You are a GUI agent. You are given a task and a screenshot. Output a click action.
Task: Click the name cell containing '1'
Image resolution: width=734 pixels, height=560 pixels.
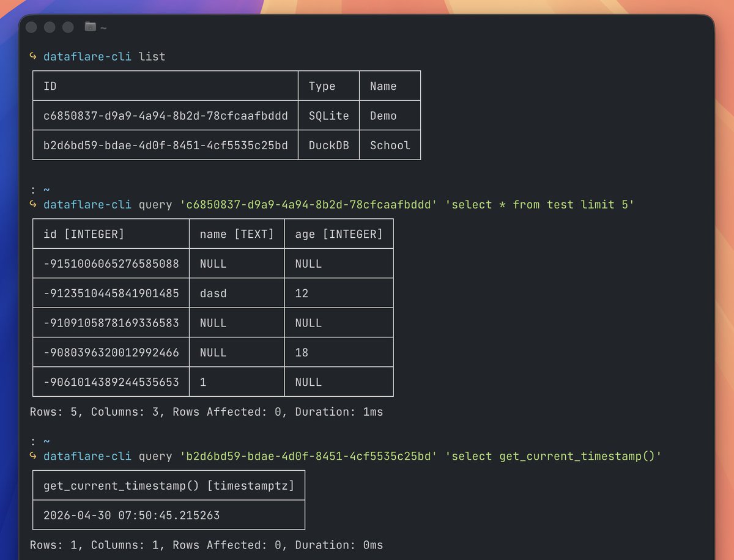[x=237, y=382]
